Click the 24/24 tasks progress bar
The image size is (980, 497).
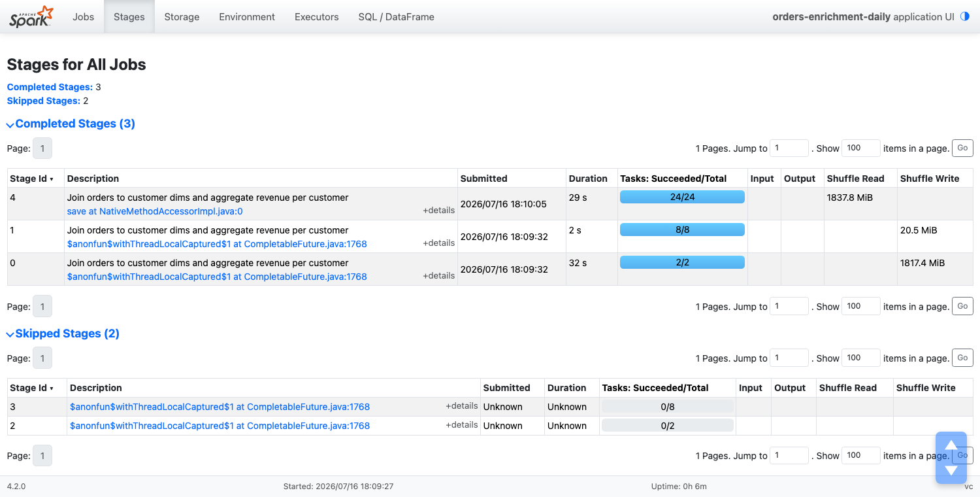pyautogui.click(x=682, y=197)
